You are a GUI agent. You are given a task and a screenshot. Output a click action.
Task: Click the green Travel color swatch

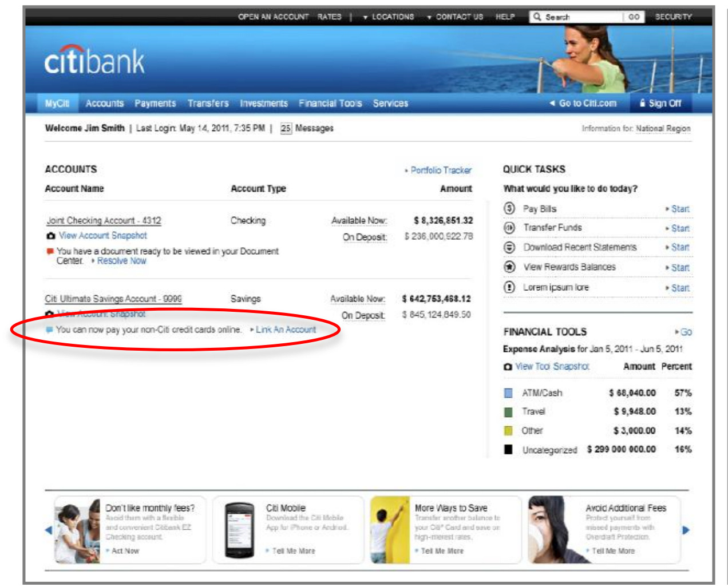(x=508, y=412)
